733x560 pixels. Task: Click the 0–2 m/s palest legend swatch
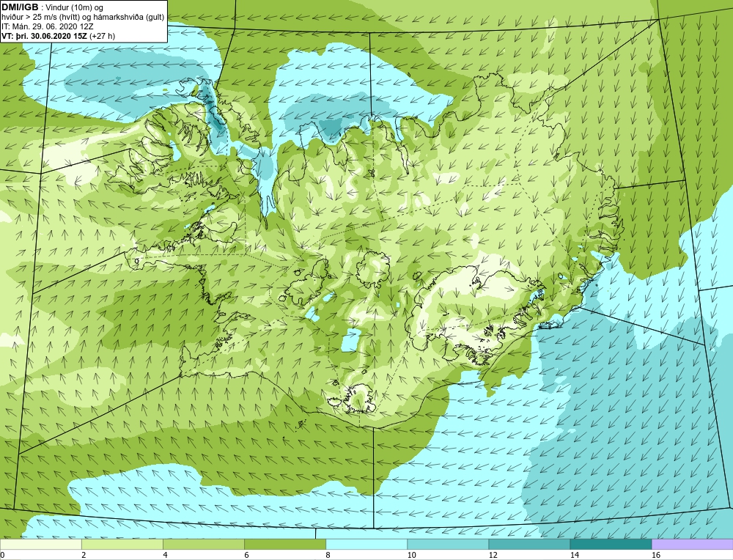point(40,544)
